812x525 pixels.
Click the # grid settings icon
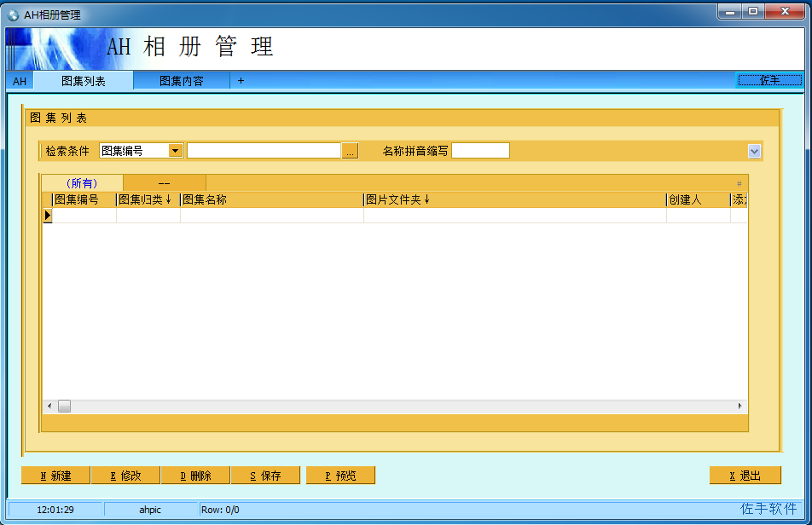739,183
